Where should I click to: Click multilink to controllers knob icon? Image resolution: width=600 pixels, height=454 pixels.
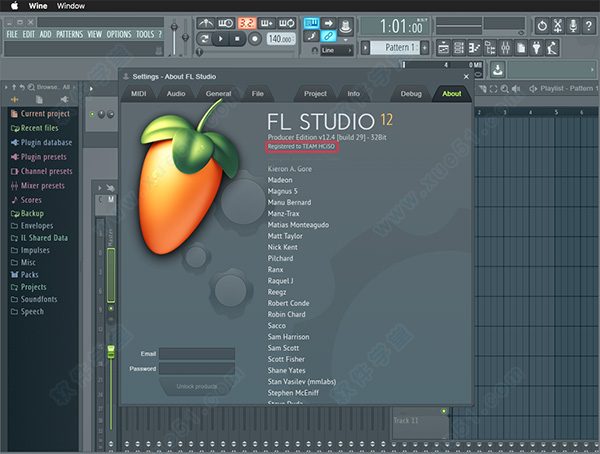coord(346,26)
